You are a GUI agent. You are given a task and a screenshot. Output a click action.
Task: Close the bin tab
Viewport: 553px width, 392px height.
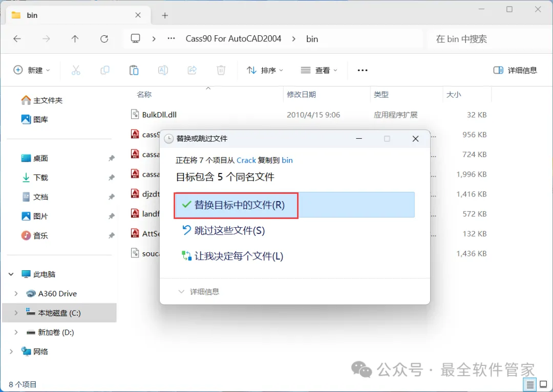click(138, 15)
